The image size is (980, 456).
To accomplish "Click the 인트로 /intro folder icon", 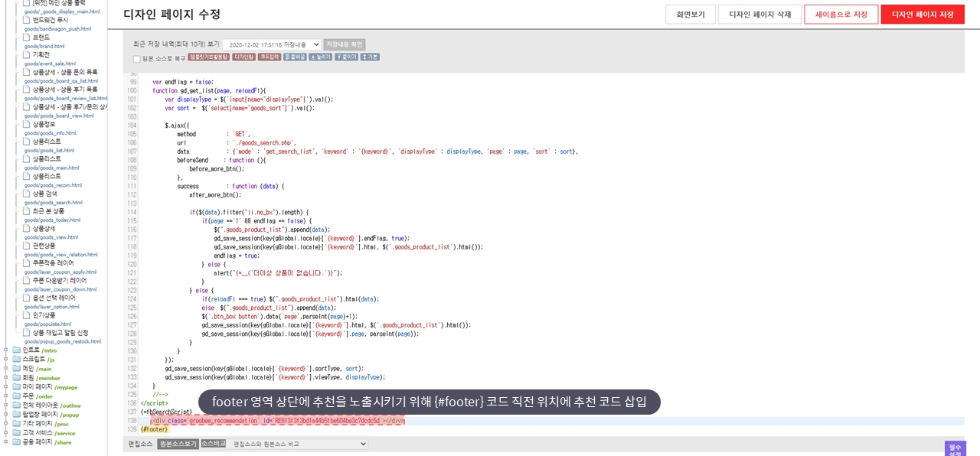I will [16, 350].
